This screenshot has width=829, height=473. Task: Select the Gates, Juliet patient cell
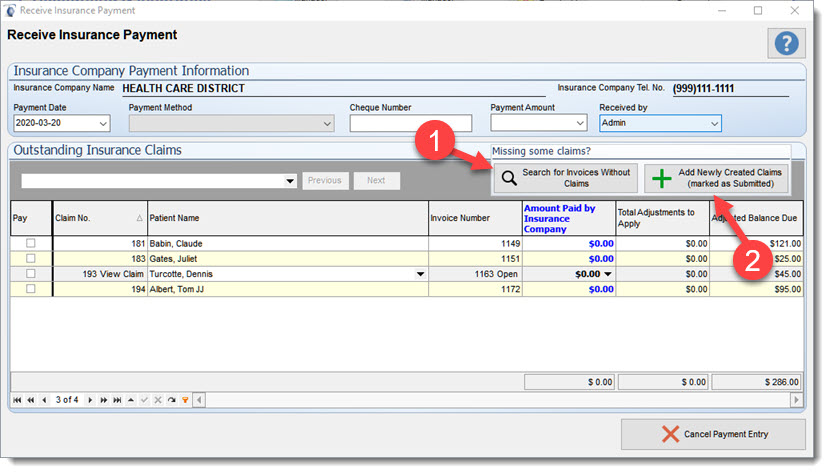pyautogui.click(x=288, y=258)
